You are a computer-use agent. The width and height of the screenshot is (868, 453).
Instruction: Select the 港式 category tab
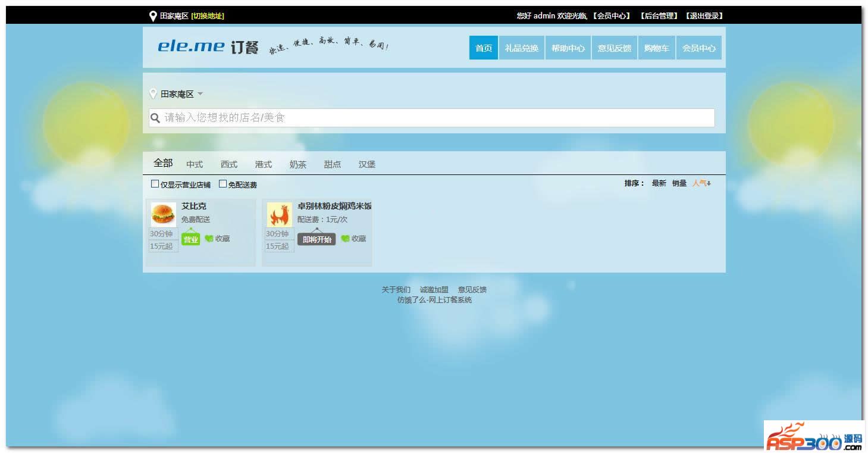(x=264, y=164)
